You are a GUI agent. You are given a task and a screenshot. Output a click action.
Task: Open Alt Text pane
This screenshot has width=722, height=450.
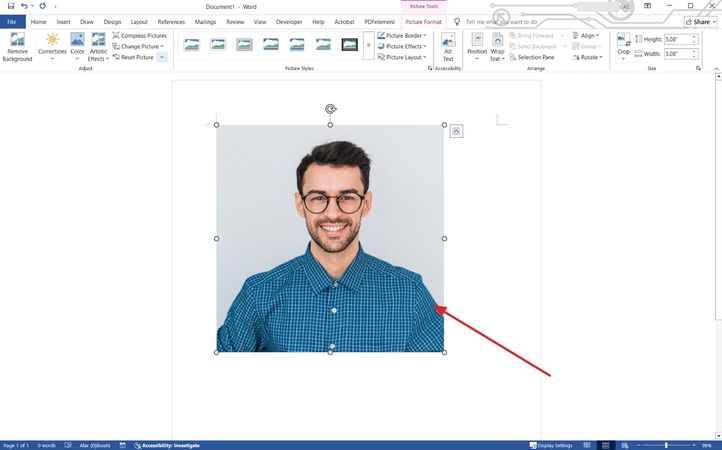click(448, 47)
